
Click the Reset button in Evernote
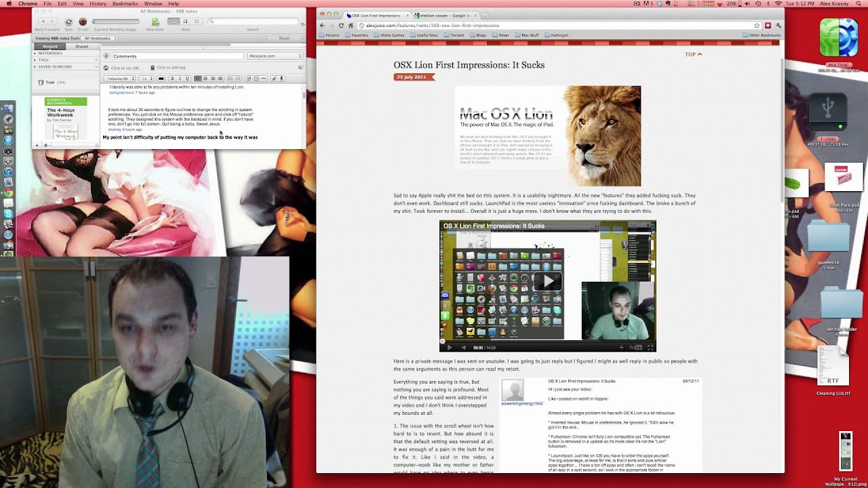(x=284, y=38)
